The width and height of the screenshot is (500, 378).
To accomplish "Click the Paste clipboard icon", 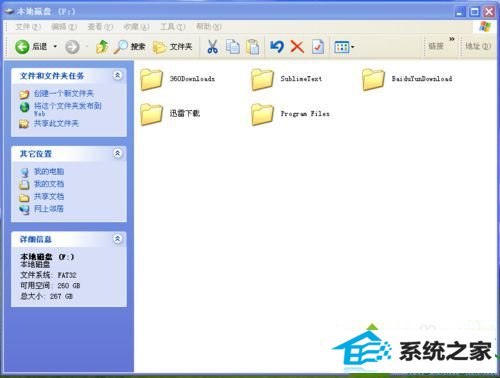I will (x=252, y=47).
